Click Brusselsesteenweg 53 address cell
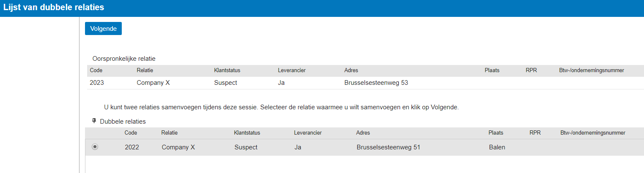The height and width of the screenshot is (173, 644). coord(376,83)
